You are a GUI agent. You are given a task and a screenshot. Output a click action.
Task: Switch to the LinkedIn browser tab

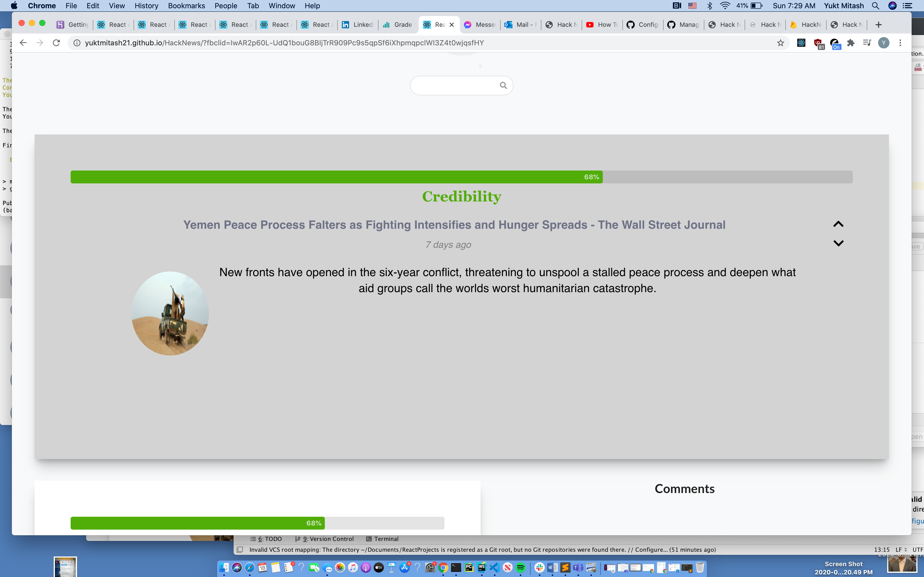tap(358, 25)
